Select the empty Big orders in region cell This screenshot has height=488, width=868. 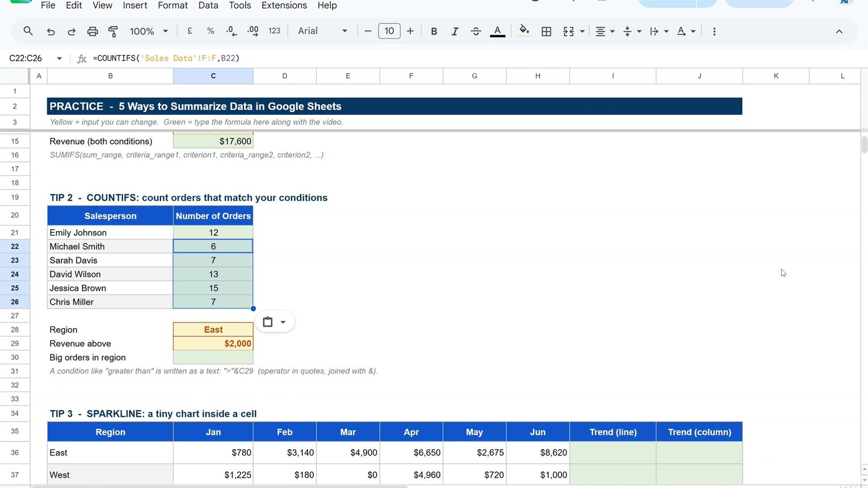tap(213, 357)
